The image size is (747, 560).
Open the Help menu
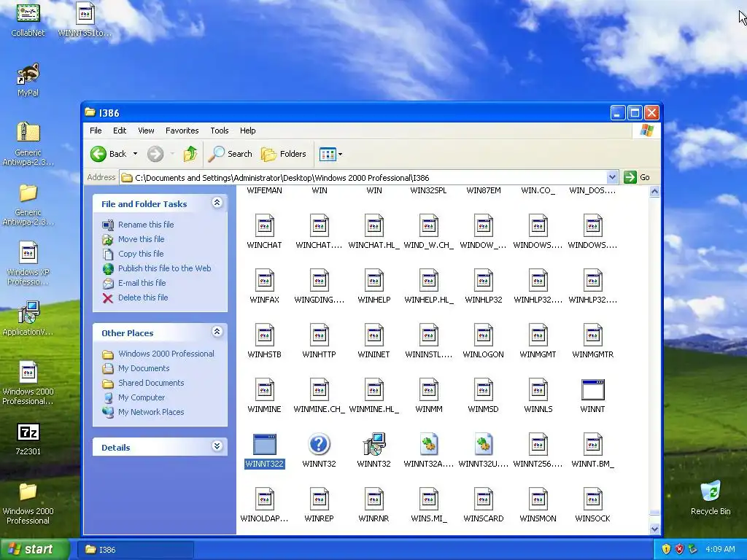247,131
